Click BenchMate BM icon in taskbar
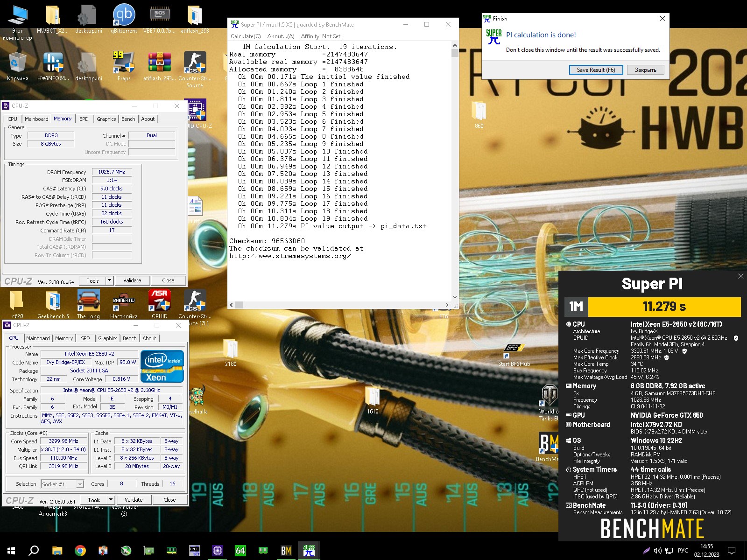Screen dimensions: 747x560 click(x=286, y=551)
